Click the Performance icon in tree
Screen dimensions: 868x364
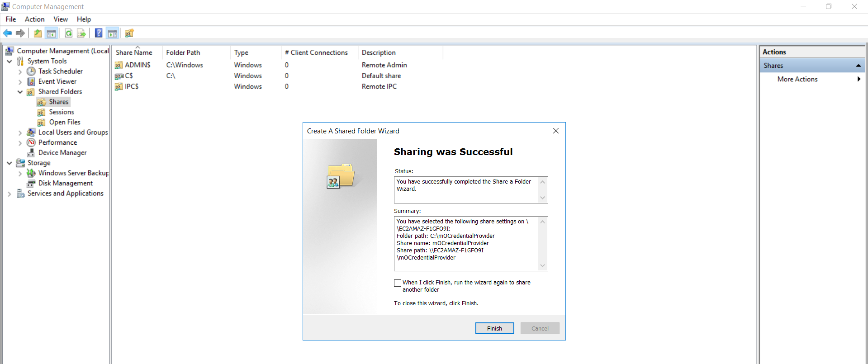pyautogui.click(x=31, y=142)
